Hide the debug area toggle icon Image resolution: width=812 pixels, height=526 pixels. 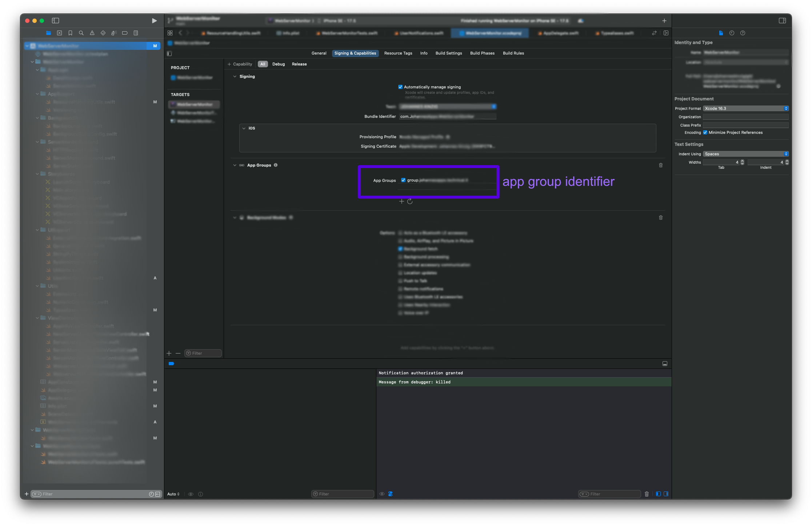coord(665,364)
